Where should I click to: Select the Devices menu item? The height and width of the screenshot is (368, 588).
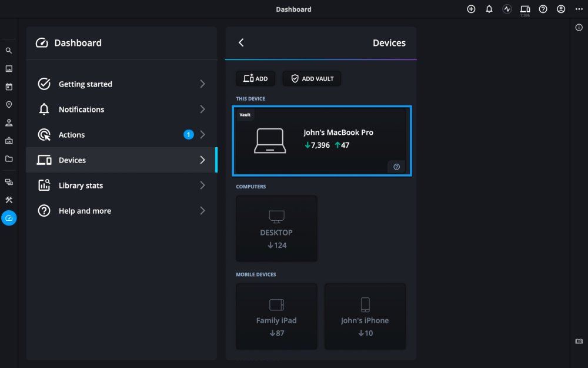[x=122, y=160]
